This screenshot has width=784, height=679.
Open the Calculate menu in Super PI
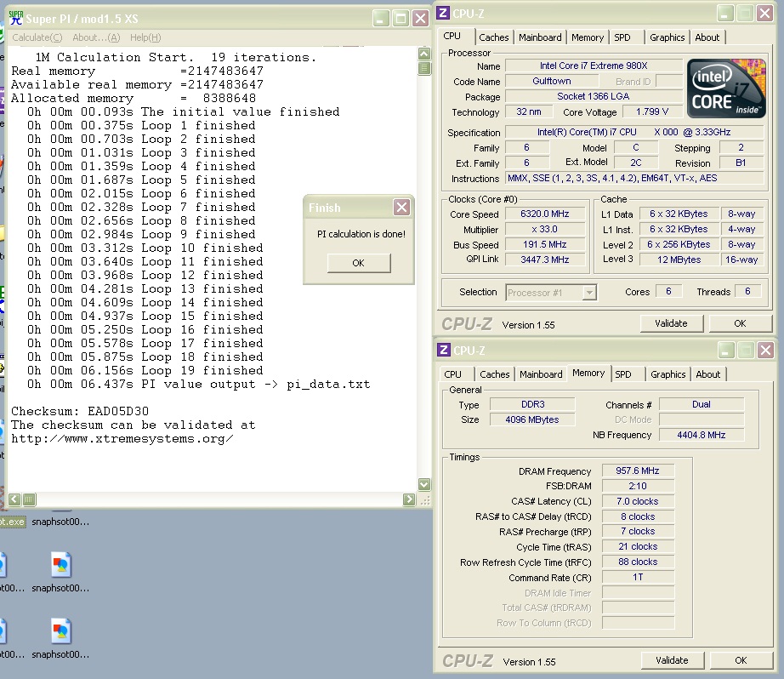point(37,37)
